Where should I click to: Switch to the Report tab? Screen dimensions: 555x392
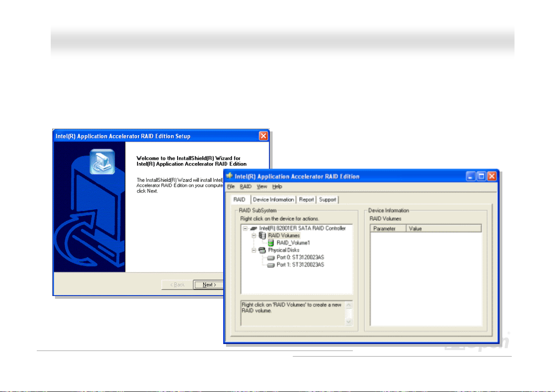click(x=306, y=199)
